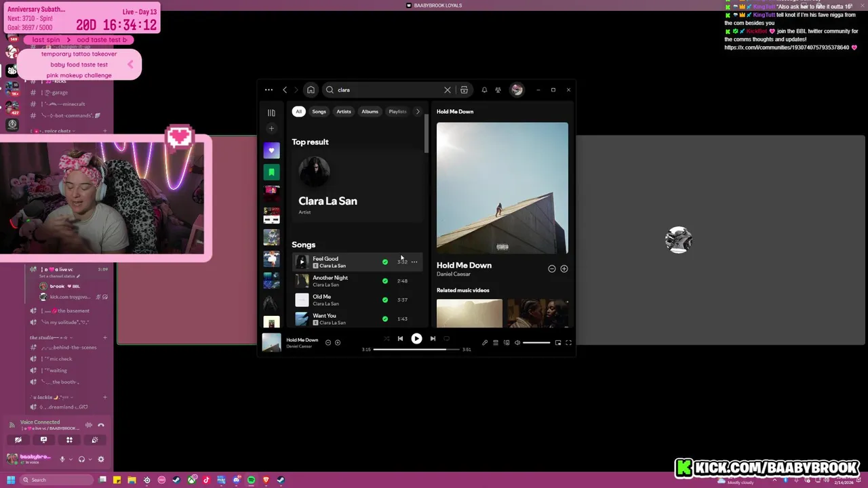Image resolution: width=868 pixels, height=488 pixels.
Task: Skip to previous track
Action: (400, 338)
